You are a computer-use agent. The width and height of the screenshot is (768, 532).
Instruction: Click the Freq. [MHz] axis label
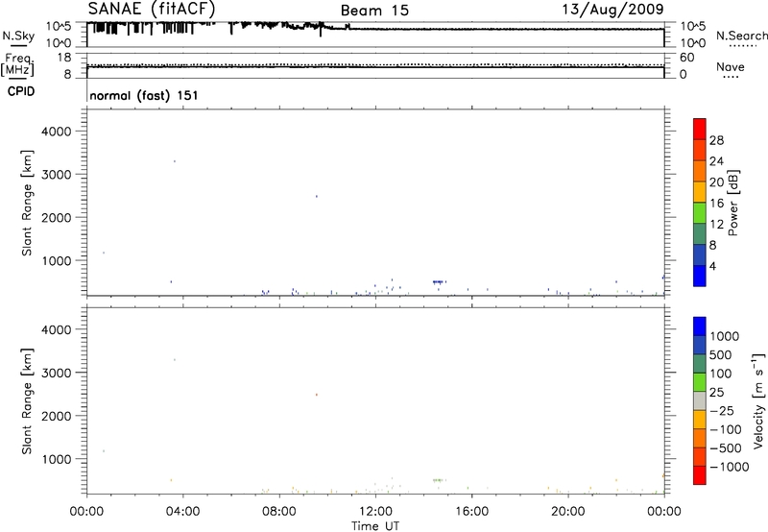click(x=17, y=64)
